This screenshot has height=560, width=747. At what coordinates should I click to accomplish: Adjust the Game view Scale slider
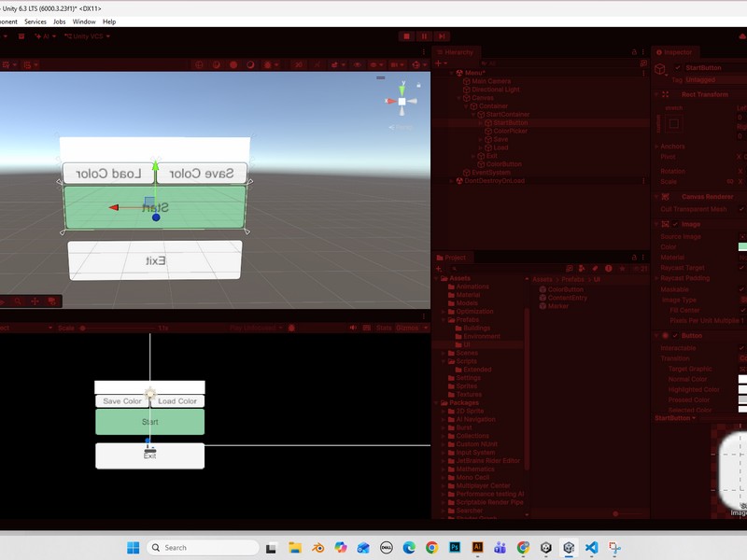coord(117,328)
